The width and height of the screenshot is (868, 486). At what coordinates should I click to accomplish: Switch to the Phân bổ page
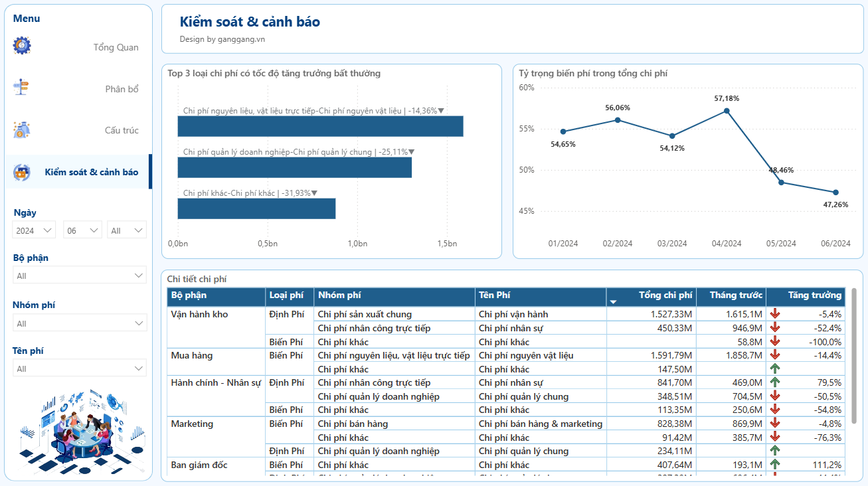pyautogui.click(x=122, y=89)
